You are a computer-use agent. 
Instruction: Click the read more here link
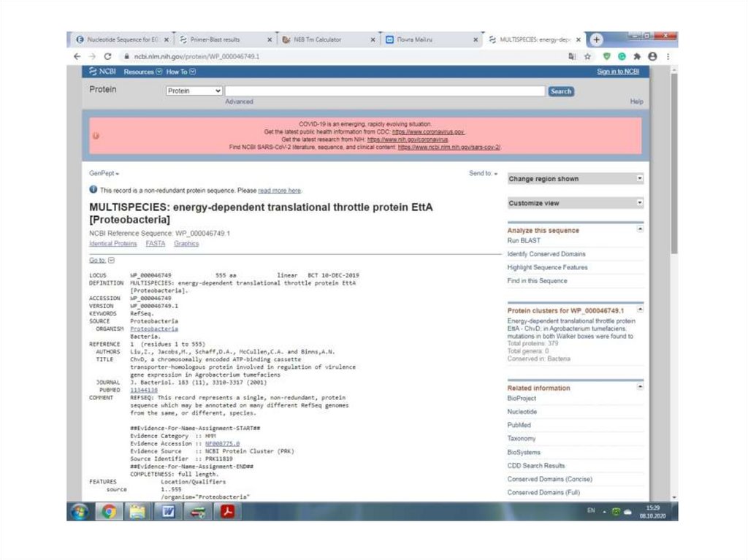pos(280,191)
